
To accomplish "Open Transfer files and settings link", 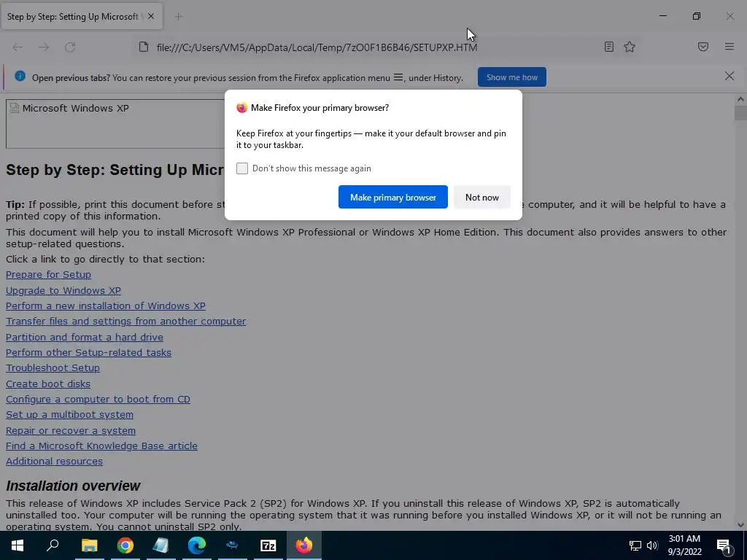I will pyautogui.click(x=125, y=322).
